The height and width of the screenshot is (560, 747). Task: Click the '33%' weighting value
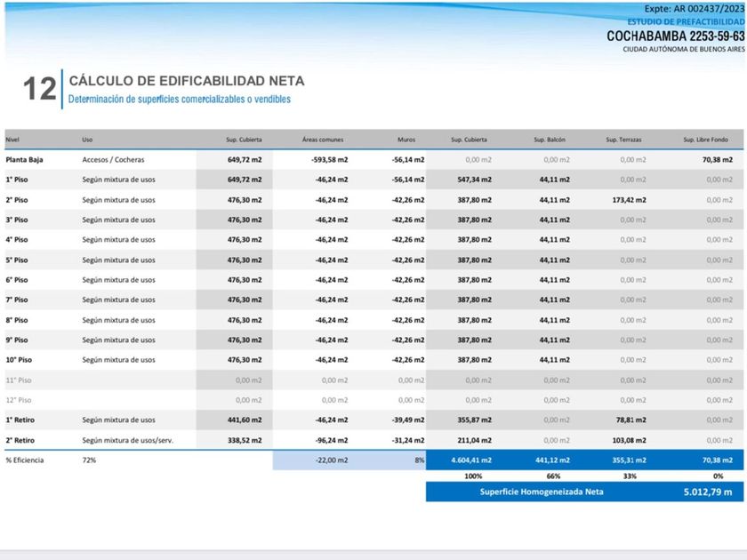[x=630, y=476]
